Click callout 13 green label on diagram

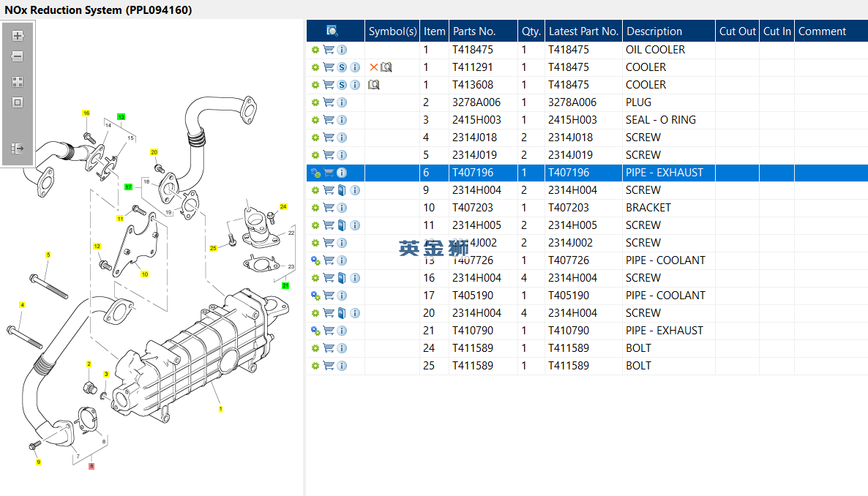coord(121,117)
